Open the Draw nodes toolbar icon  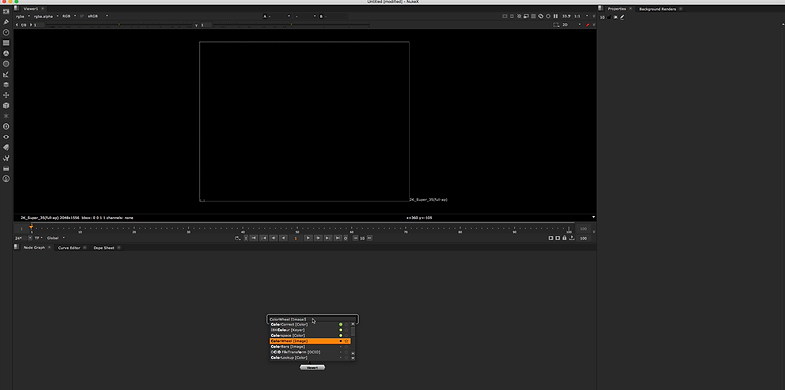[x=6, y=22]
